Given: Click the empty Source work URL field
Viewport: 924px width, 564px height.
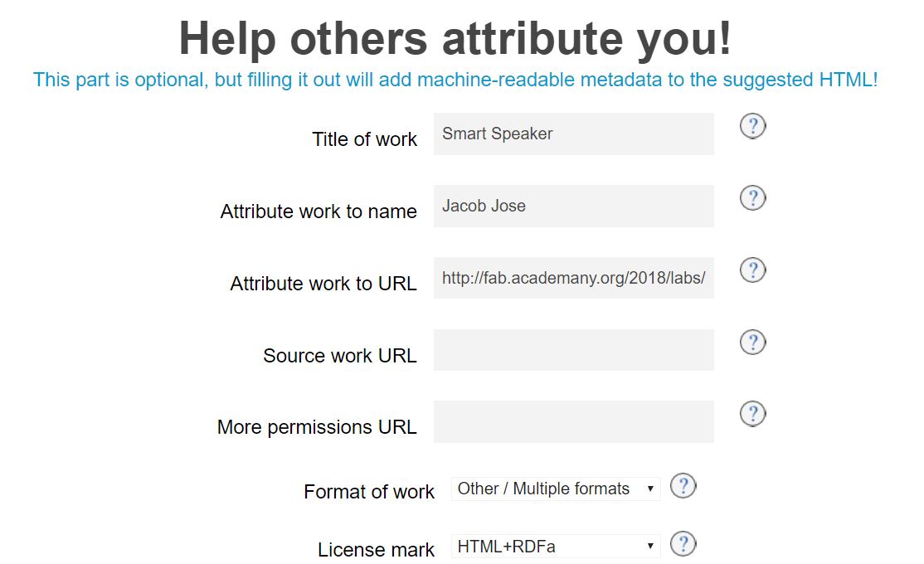Looking at the screenshot, I should (x=573, y=350).
